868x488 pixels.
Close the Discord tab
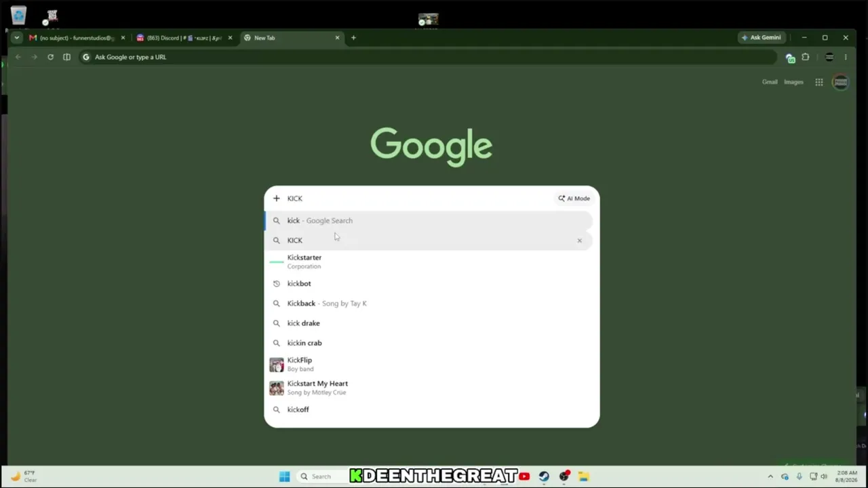pyautogui.click(x=230, y=38)
